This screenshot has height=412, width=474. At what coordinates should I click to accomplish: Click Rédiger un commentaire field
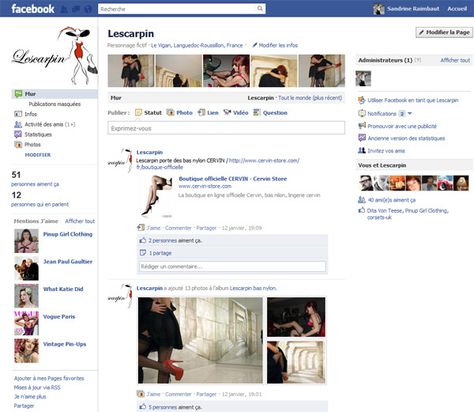[x=232, y=266]
